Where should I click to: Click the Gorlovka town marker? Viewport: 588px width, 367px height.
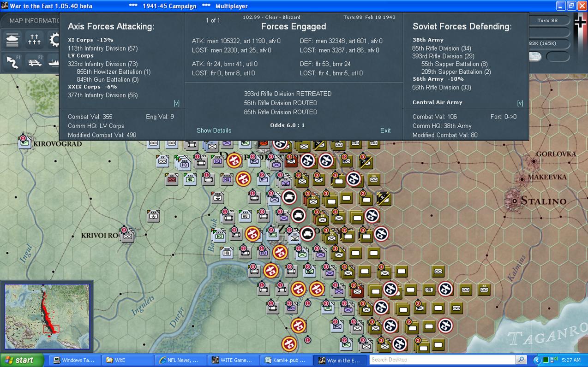pos(534,162)
